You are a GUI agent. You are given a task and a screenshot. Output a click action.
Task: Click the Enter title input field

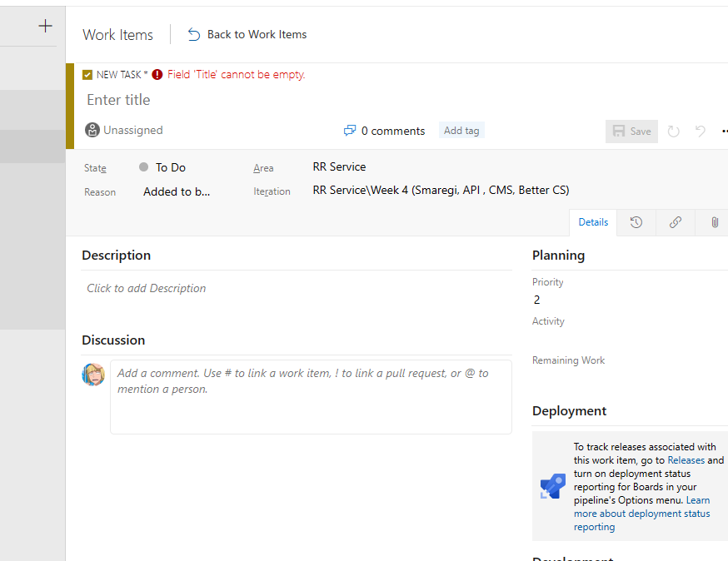click(x=118, y=99)
